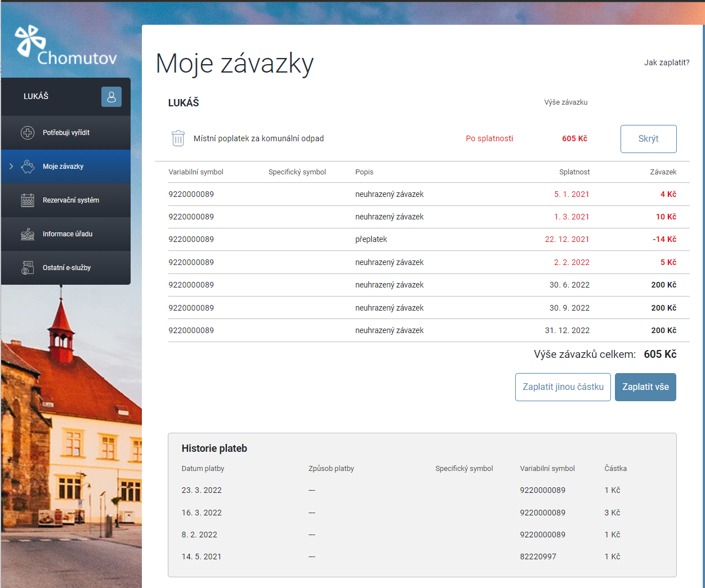Click the due date 22. 12. 2021

pyautogui.click(x=567, y=239)
